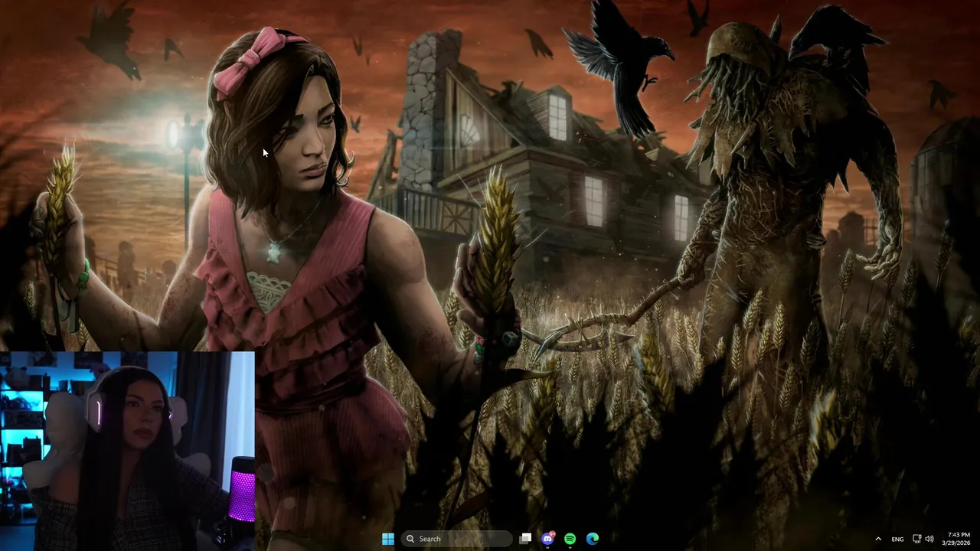Click the taskbar Search box
The height and width of the screenshot is (551, 980).
(456, 539)
